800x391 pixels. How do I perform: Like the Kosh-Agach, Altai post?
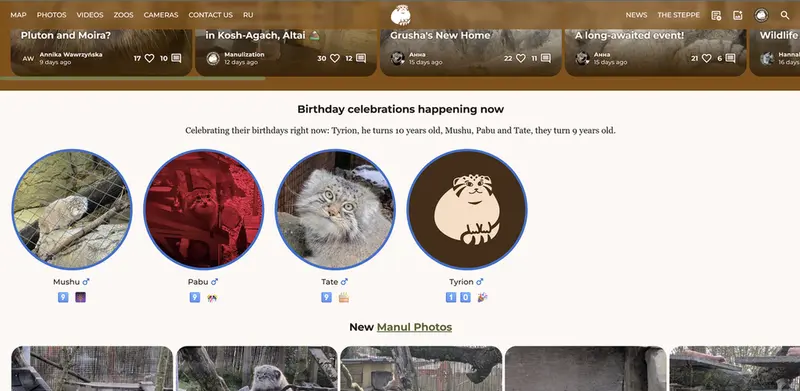point(334,58)
